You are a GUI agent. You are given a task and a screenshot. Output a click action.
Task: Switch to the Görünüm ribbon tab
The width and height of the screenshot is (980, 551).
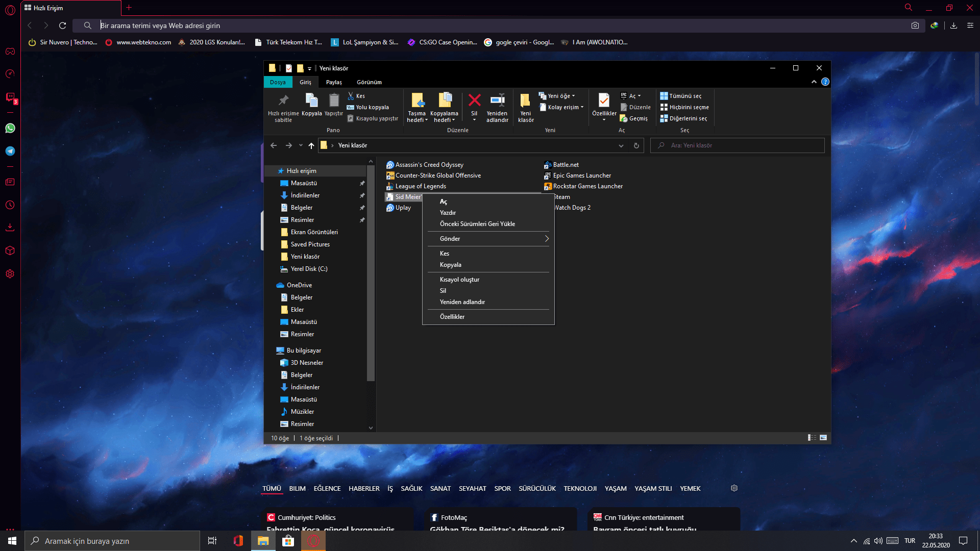[x=369, y=82]
